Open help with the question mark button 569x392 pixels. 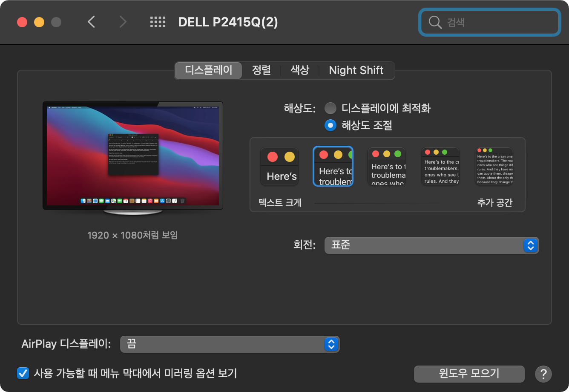(x=543, y=374)
